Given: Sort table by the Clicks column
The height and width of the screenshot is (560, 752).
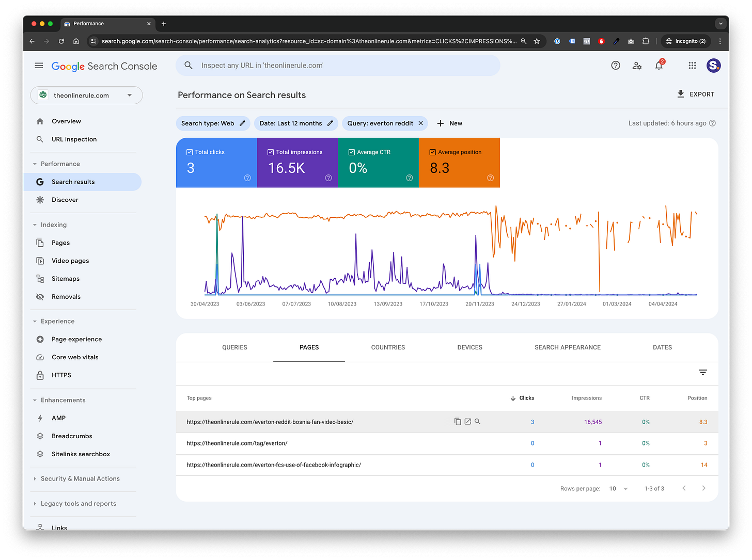Looking at the screenshot, I should [x=522, y=398].
